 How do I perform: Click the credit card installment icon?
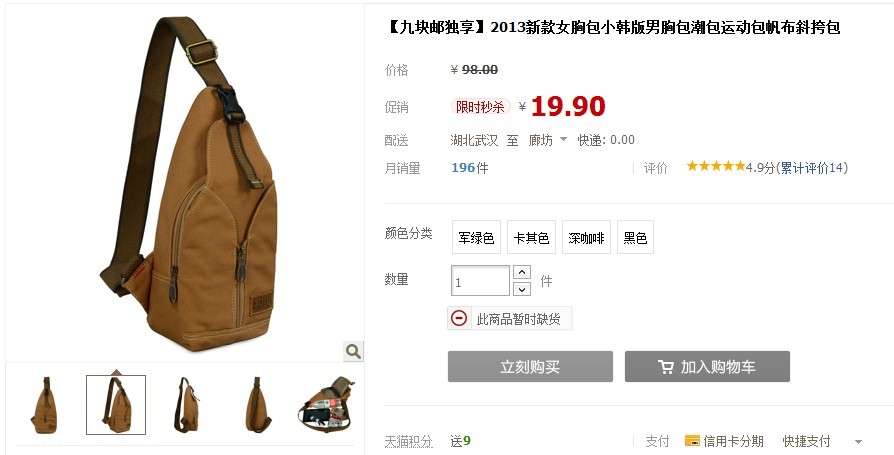pos(692,441)
